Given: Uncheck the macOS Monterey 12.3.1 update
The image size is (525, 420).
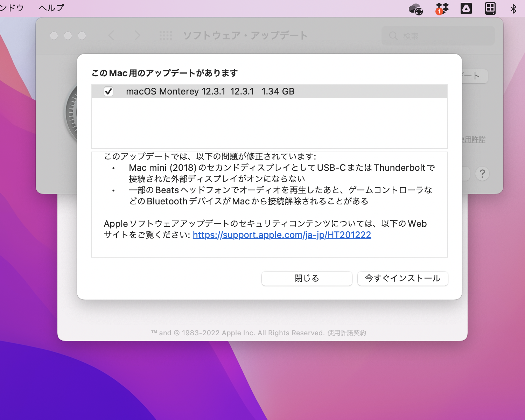Looking at the screenshot, I should tap(108, 91).
